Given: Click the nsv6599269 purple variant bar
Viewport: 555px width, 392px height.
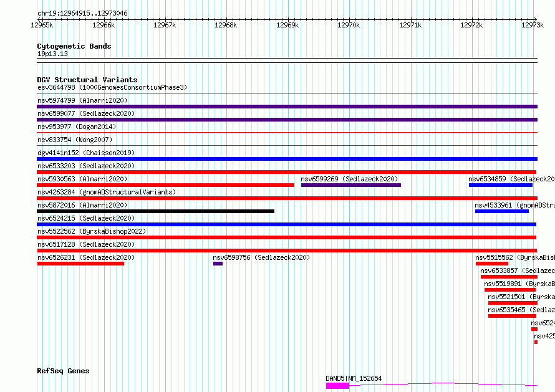Looking at the screenshot, I should (350, 185).
